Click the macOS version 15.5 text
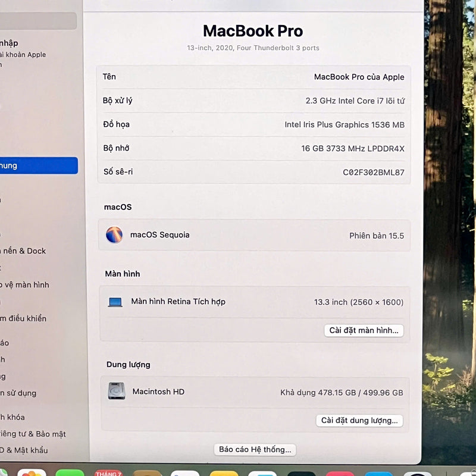Image resolution: width=476 pixels, height=476 pixels. coord(376,236)
